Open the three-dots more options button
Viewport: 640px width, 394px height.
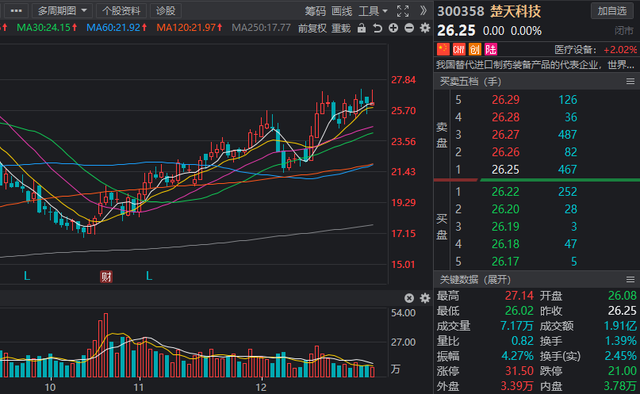coord(16,11)
